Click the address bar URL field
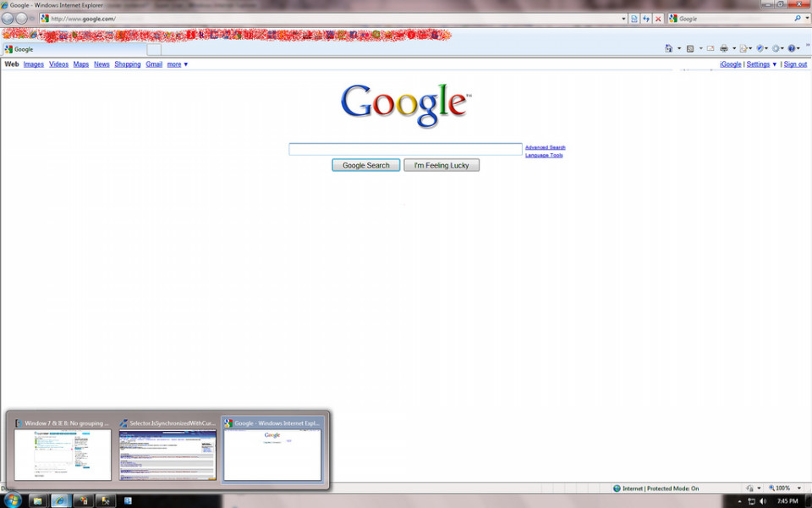This screenshot has height=508, width=812. coord(335,19)
